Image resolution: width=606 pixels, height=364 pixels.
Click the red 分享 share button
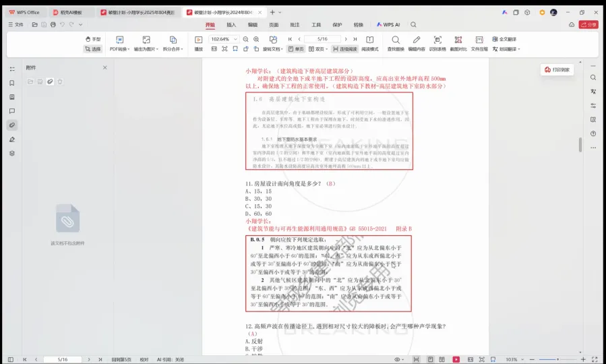pyautogui.click(x=588, y=24)
